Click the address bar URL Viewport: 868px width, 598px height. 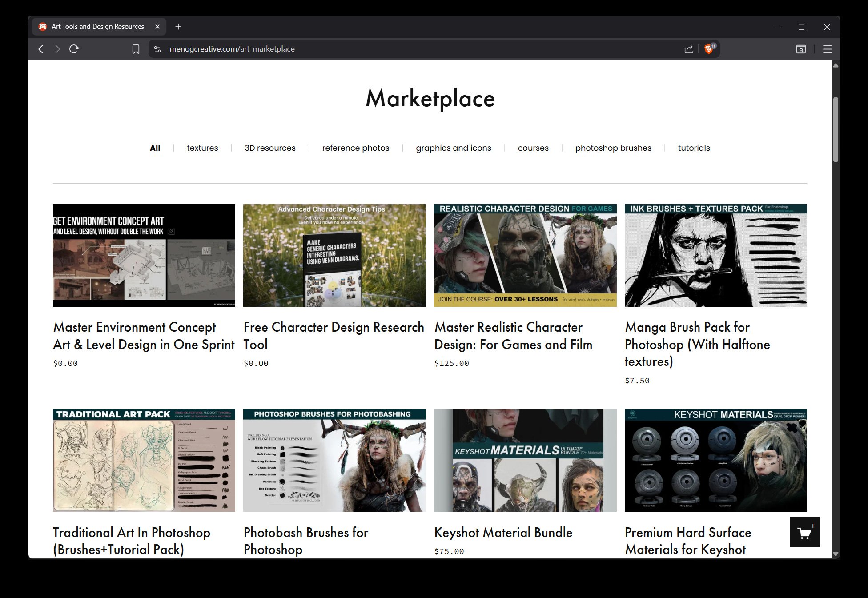(232, 49)
